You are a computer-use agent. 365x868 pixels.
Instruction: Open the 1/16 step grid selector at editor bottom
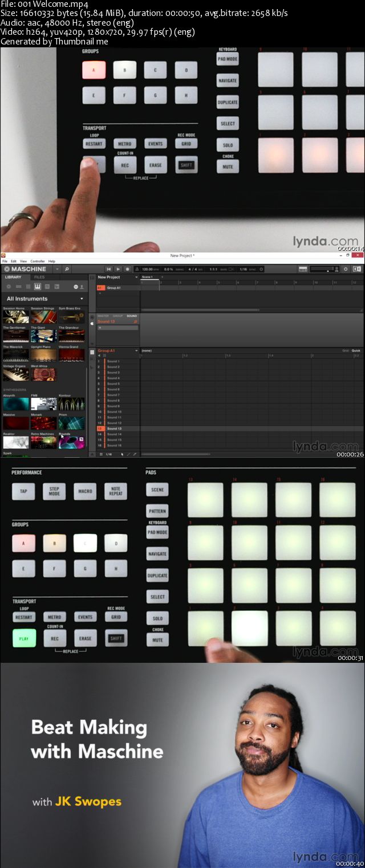108,454
